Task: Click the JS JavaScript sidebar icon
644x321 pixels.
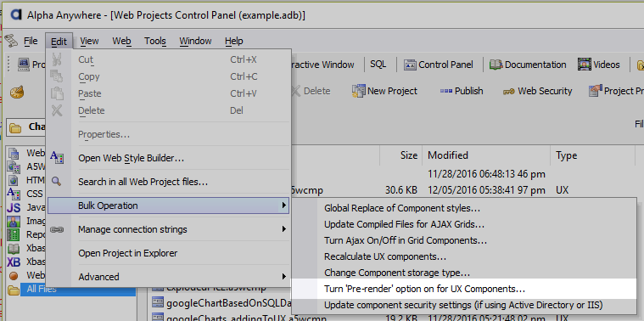Action: point(14,207)
